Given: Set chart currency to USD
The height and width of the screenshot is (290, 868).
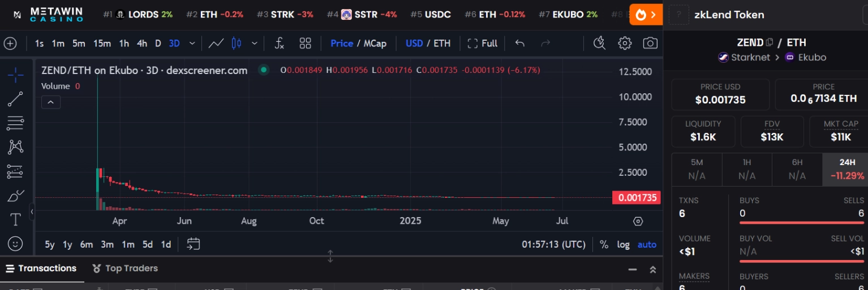Looking at the screenshot, I should coord(414,43).
